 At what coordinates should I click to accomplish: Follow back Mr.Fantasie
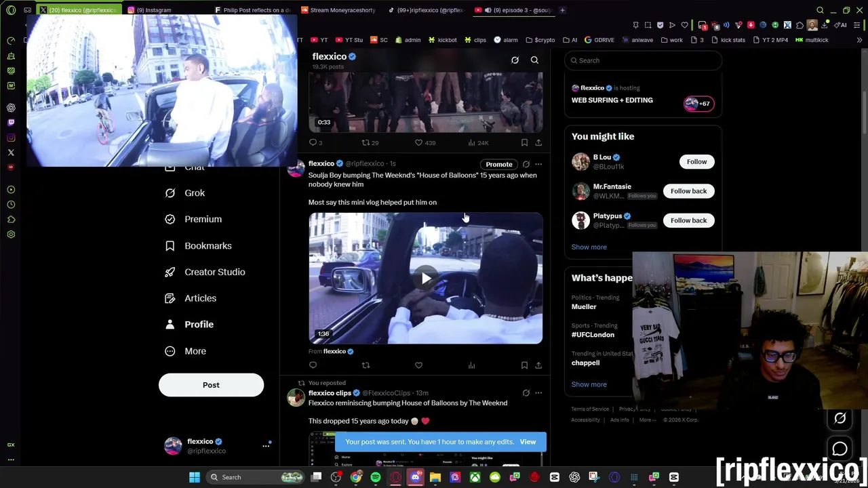[x=688, y=191]
